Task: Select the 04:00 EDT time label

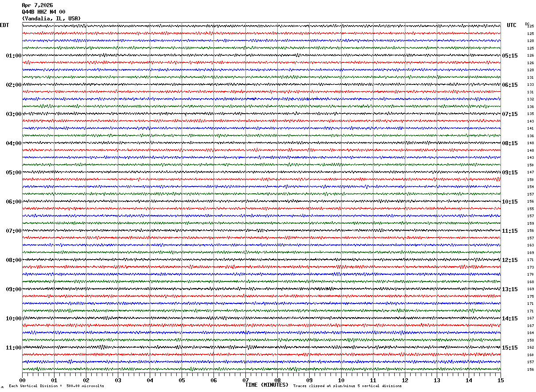Action: (14, 143)
